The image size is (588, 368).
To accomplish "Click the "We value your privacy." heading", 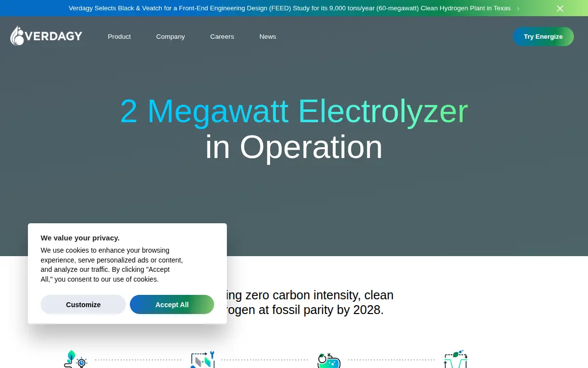I will click(80, 238).
